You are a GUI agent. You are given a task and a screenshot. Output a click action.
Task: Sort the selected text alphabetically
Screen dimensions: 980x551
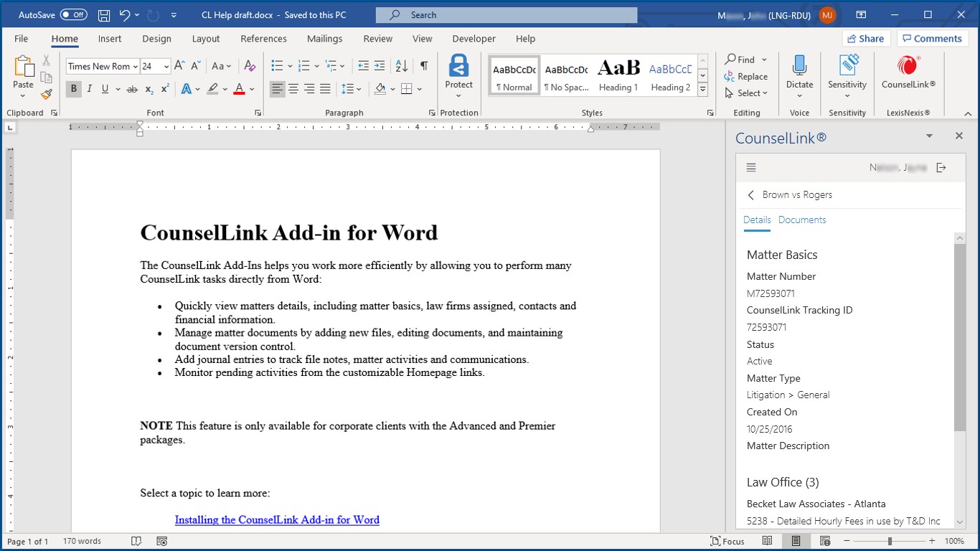(x=402, y=66)
